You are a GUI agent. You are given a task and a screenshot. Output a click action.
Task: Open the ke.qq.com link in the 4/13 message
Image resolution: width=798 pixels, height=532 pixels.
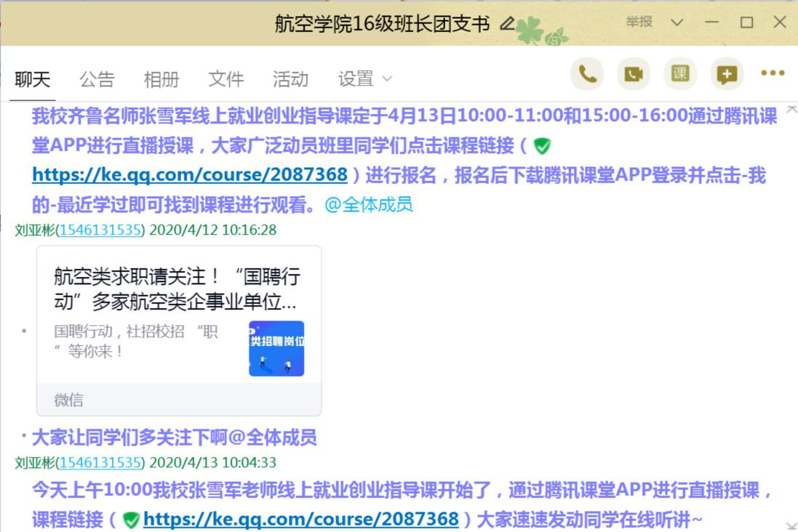[x=300, y=520]
